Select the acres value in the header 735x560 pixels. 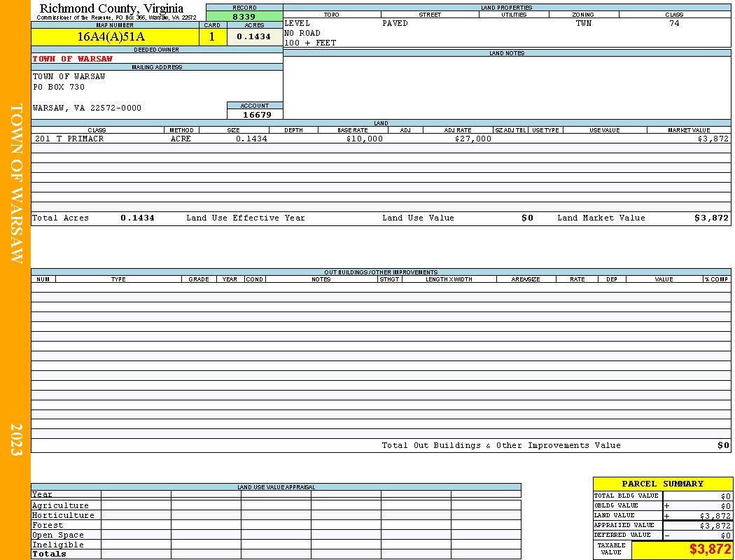253,36
